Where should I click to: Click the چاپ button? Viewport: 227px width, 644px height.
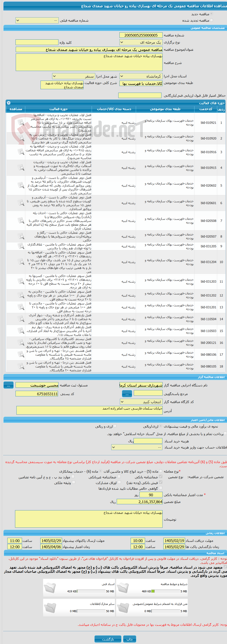tap(129, 639)
